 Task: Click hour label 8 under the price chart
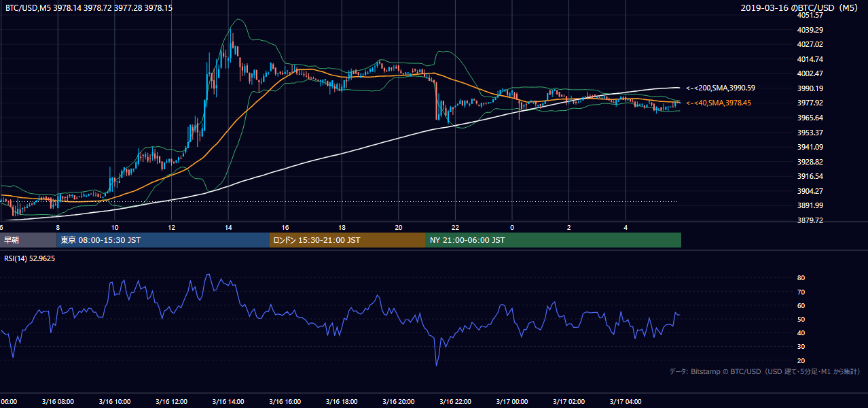coord(58,227)
